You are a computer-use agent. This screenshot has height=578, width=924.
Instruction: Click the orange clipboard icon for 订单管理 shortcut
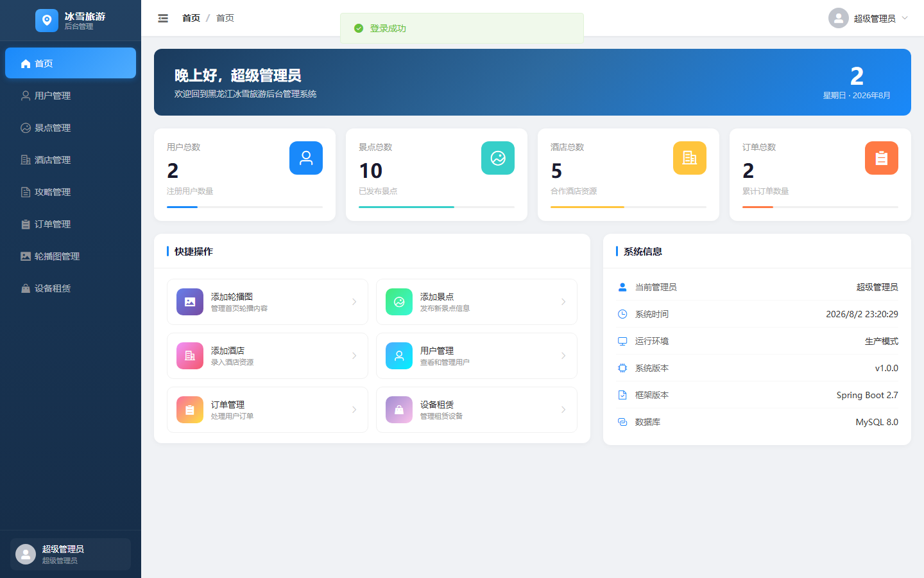190,410
